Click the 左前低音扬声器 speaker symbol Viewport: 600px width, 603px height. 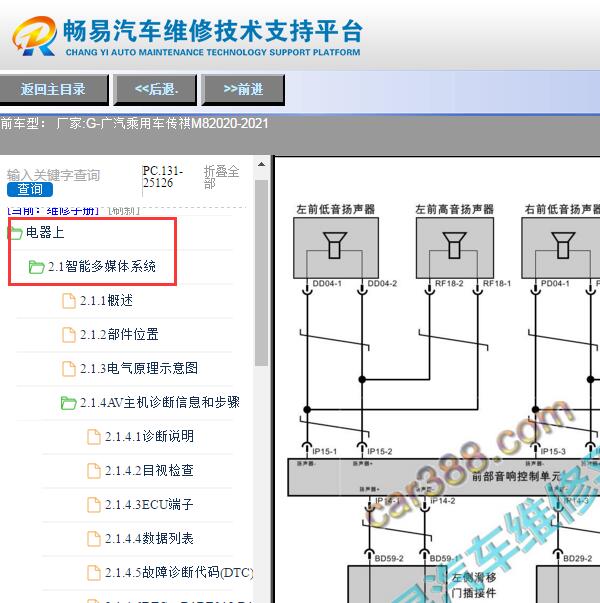pos(335,245)
